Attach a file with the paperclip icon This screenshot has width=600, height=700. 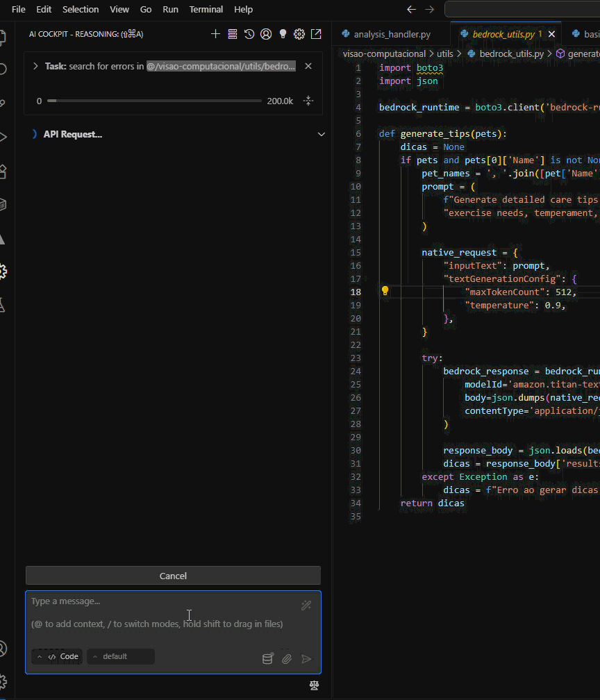point(287,658)
